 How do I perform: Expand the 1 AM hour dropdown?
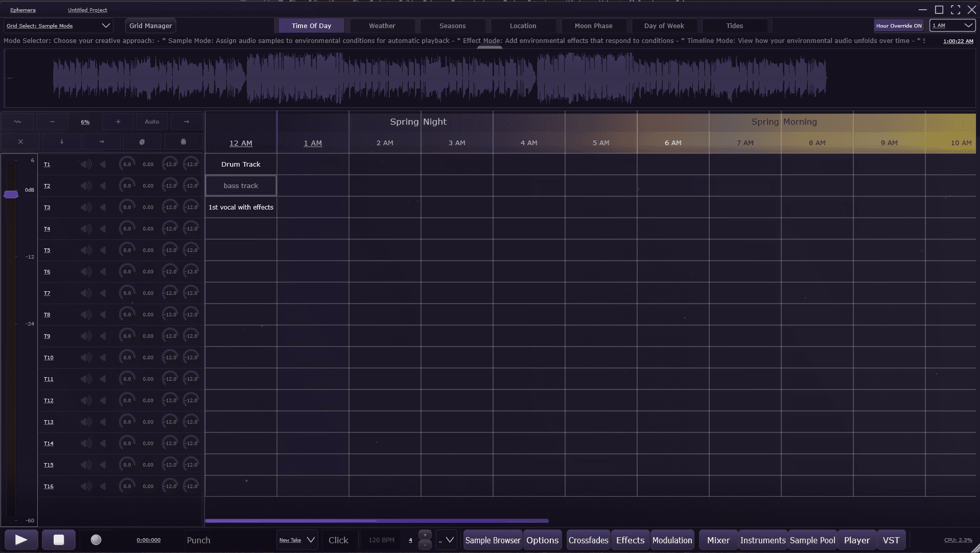[x=952, y=26]
